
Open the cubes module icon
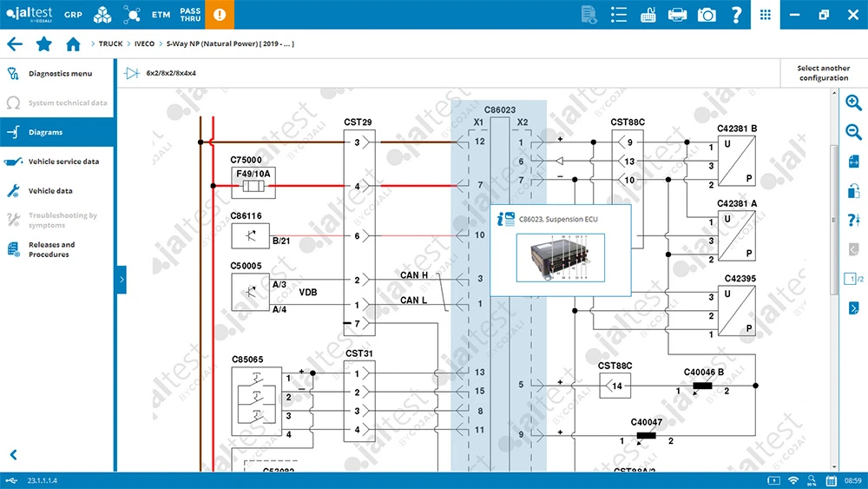102,15
